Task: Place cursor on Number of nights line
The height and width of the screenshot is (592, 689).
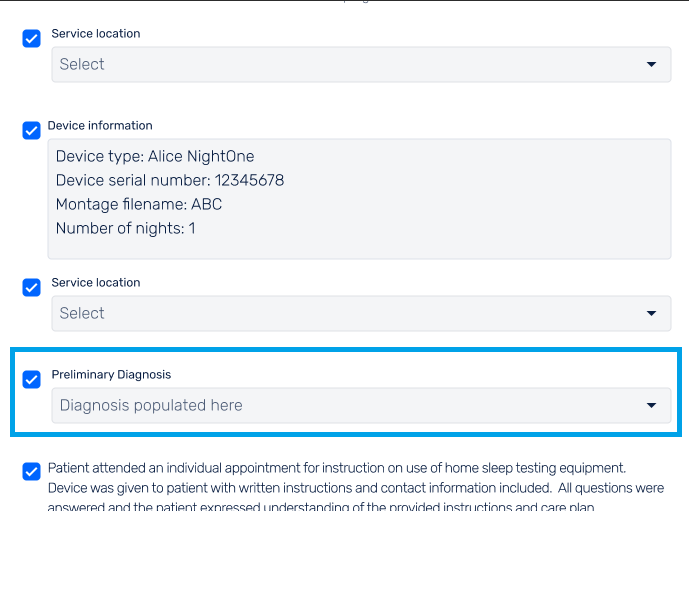Action: point(125,228)
